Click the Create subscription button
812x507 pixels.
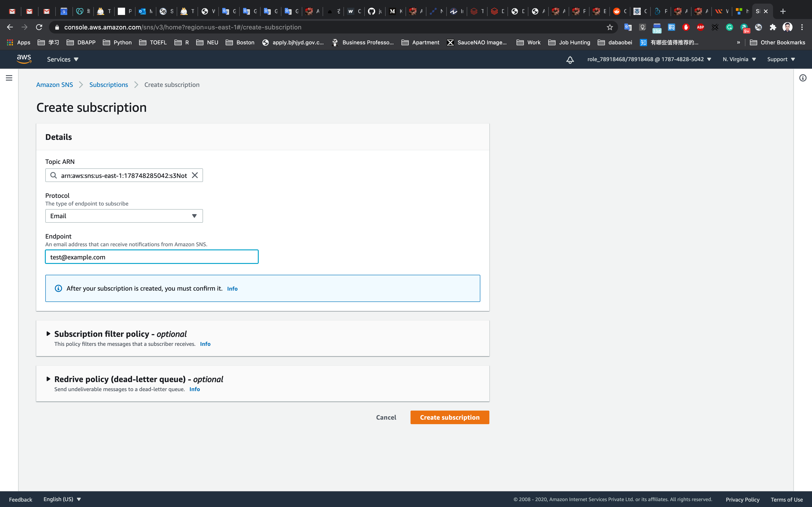[x=450, y=417]
